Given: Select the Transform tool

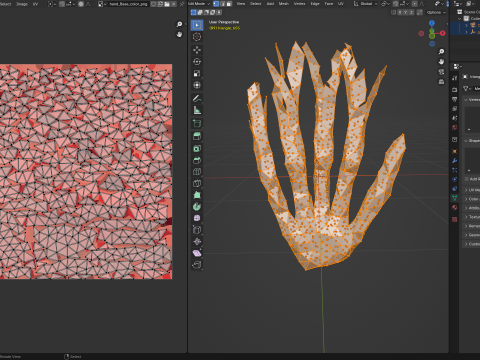Looking at the screenshot, I should pos(197,85).
